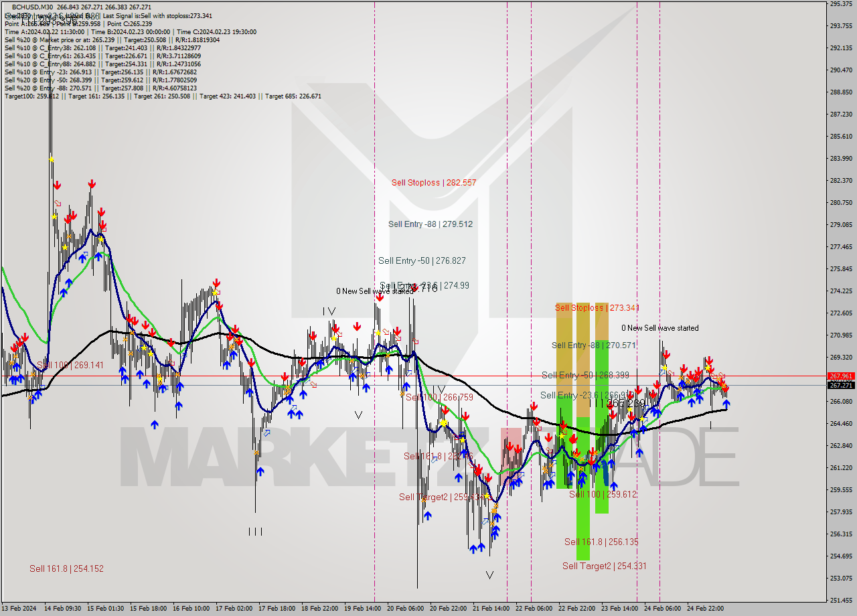Screen dimensions: 857x616
Task: Select the 'Target 685: 226.671' text
Action: (293, 96)
